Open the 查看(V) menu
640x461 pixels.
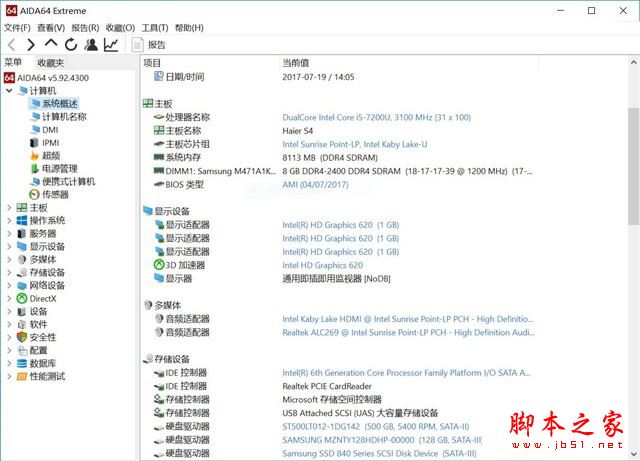(51, 28)
